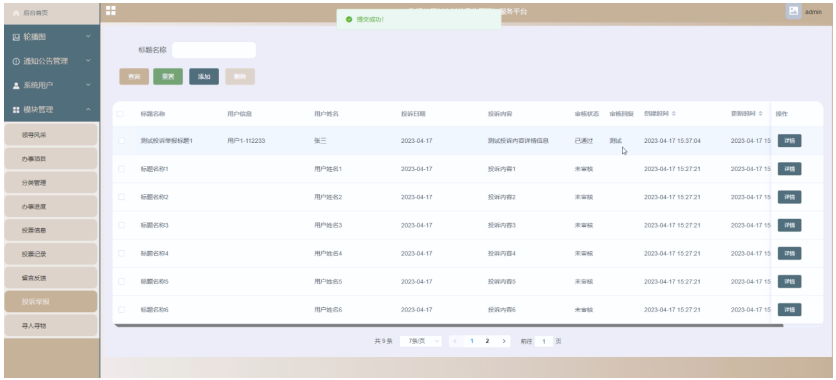Click the admin username in header
Screen dimensions: 836x380
pos(813,12)
